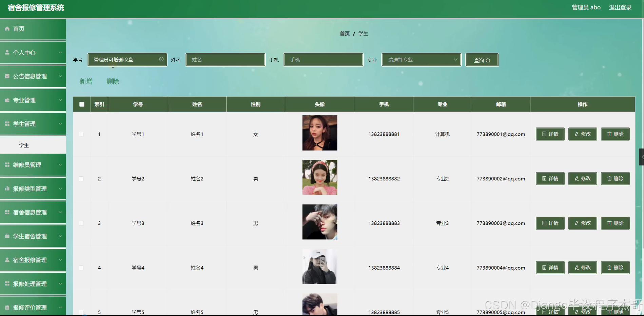Open the 维修员管理 menu item
644x316 pixels.
pos(33,165)
